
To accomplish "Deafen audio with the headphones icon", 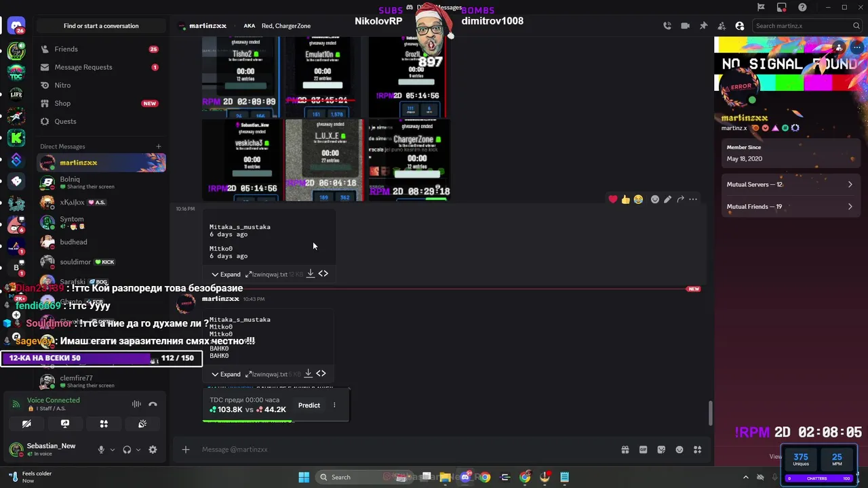I will point(127,449).
